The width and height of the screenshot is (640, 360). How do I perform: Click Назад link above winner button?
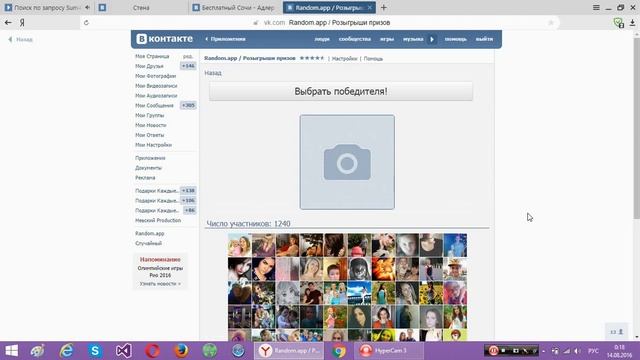[x=213, y=73]
